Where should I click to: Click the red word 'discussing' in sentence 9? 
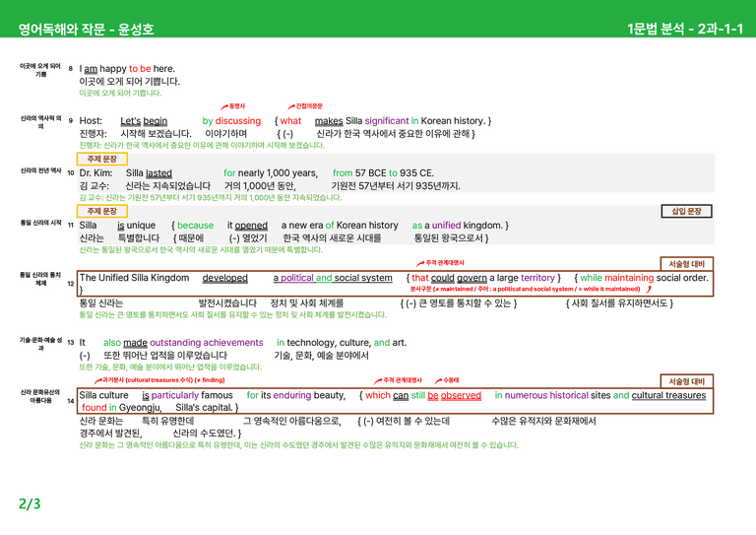point(238,121)
